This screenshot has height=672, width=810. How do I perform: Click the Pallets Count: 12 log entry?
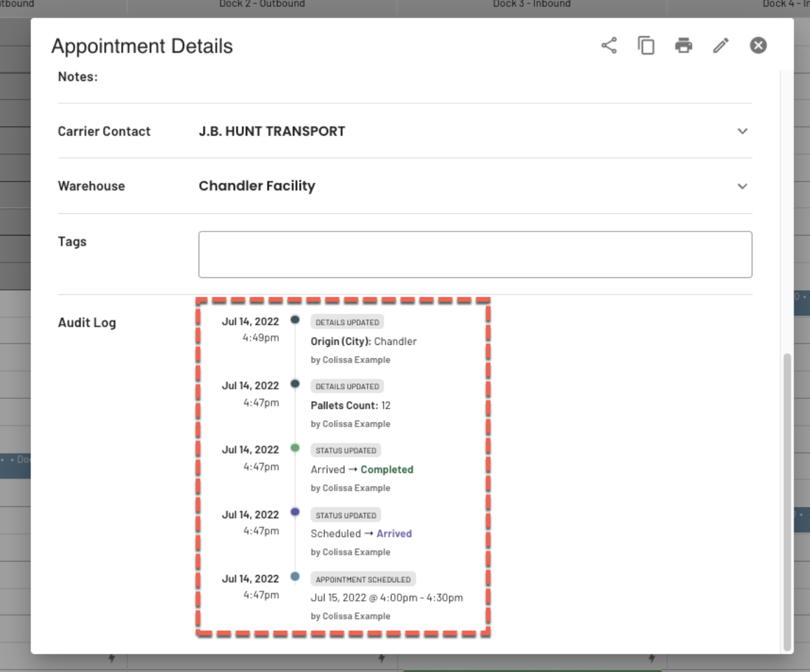[x=350, y=405]
